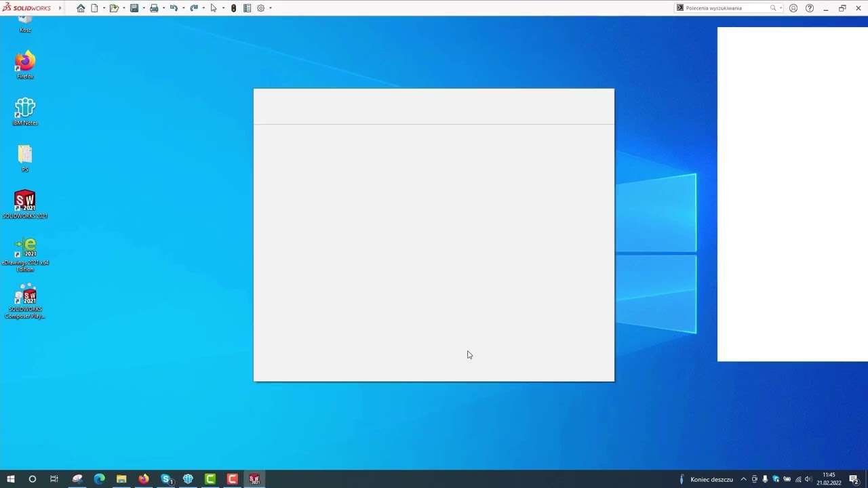Open the search type dropdown arrow
The width and height of the screenshot is (868, 488).
(x=781, y=8)
